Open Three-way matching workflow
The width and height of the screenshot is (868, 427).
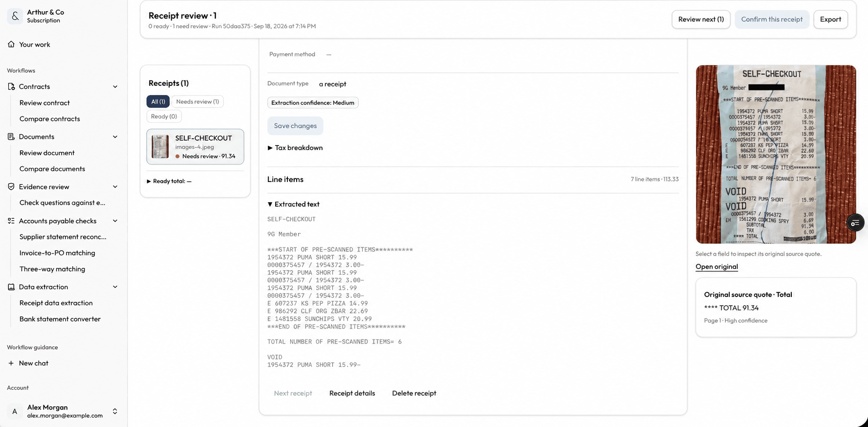[52, 269]
